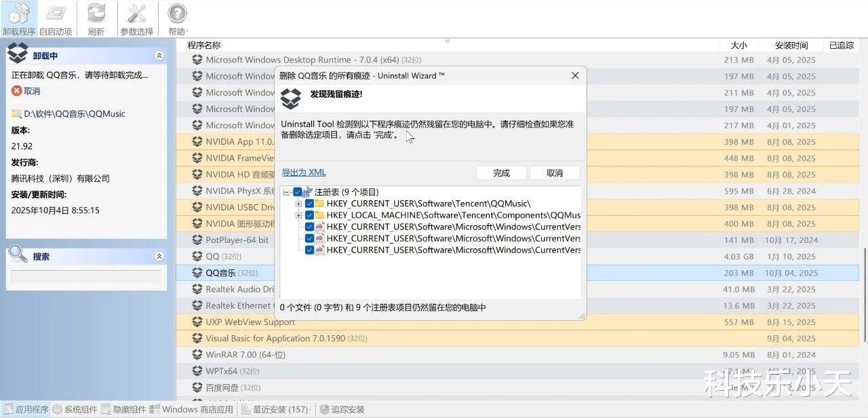868x418 pixels.
Task: Select the NVIDIA PhysX row
Action: coord(517,191)
